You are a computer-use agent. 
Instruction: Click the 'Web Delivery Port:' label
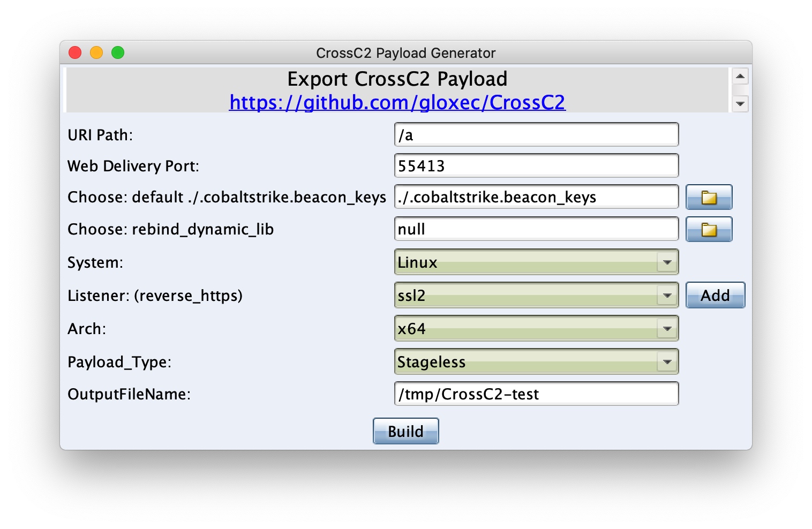click(133, 166)
